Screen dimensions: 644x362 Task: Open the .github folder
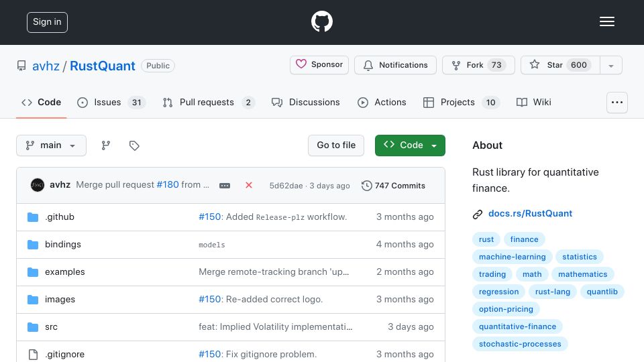60,217
